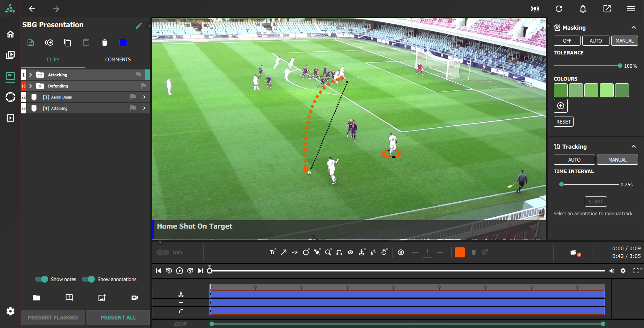Screen dimensions: 644x328
Task: Expand the fullscreen options caret
Action: pos(641,269)
